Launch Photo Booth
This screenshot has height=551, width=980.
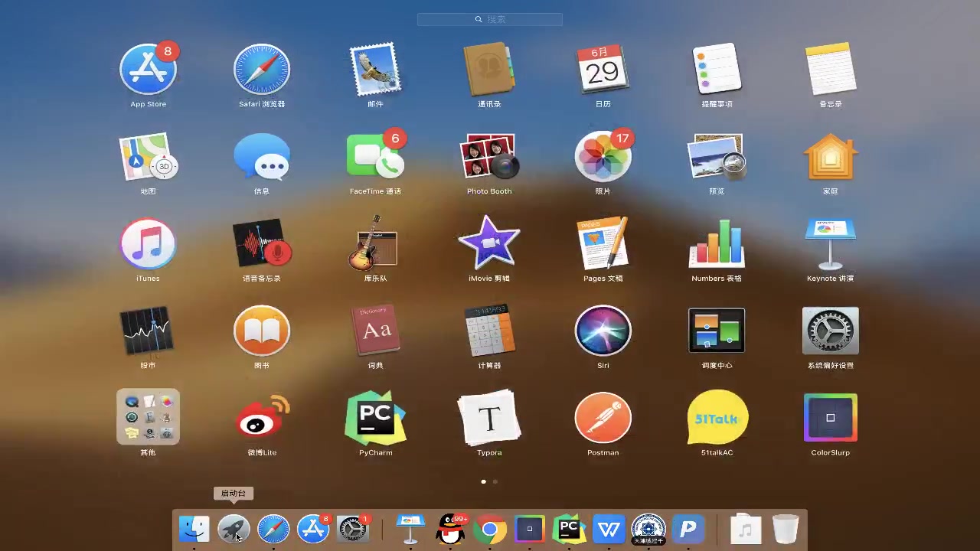489,157
